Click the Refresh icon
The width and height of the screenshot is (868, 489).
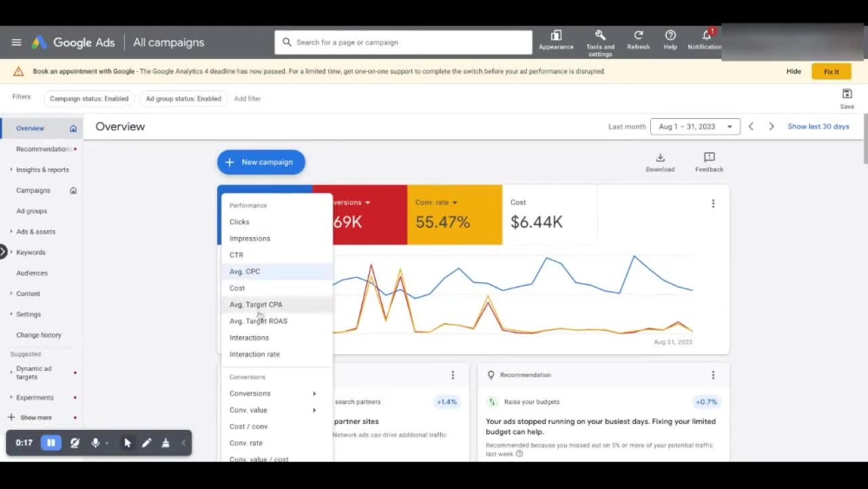[638, 41]
